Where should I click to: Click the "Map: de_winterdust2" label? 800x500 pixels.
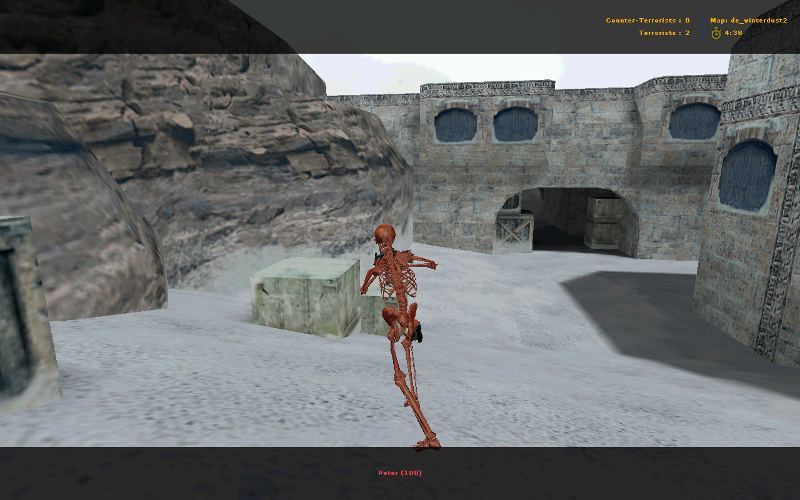click(748, 20)
